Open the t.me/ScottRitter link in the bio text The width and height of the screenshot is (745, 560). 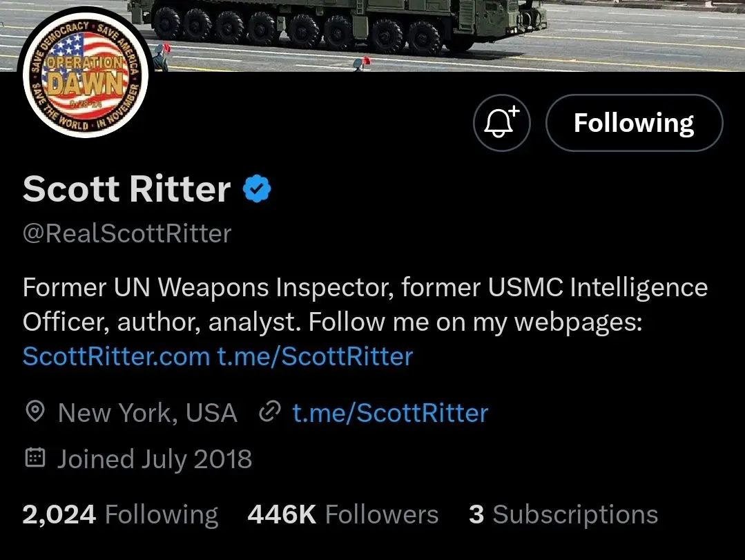pyautogui.click(x=315, y=356)
